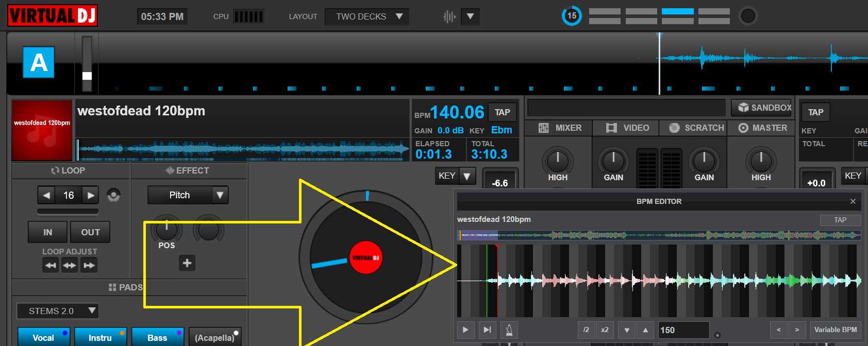Halve the BPM with /2 button
Image resolution: width=868 pixels, height=346 pixels.
pyautogui.click(x=586, y=330)
